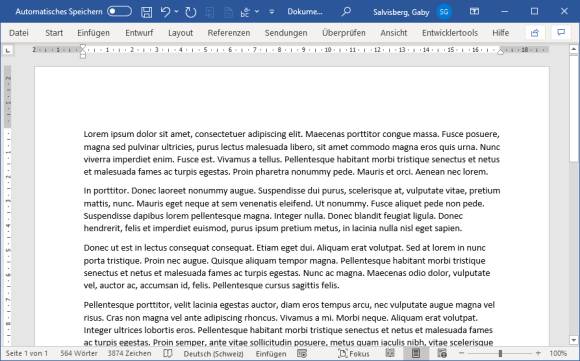Click the tab stop selector on ruler
580x361 pixels.
click(8, 50)
